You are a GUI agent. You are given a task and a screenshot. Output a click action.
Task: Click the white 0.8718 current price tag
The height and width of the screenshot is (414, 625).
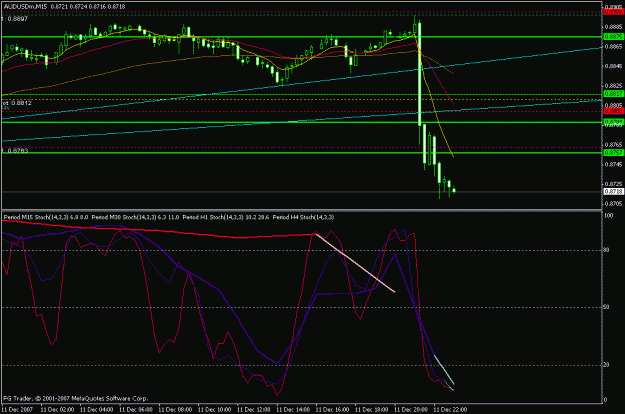pyautogui.click(x=613, y=192)
